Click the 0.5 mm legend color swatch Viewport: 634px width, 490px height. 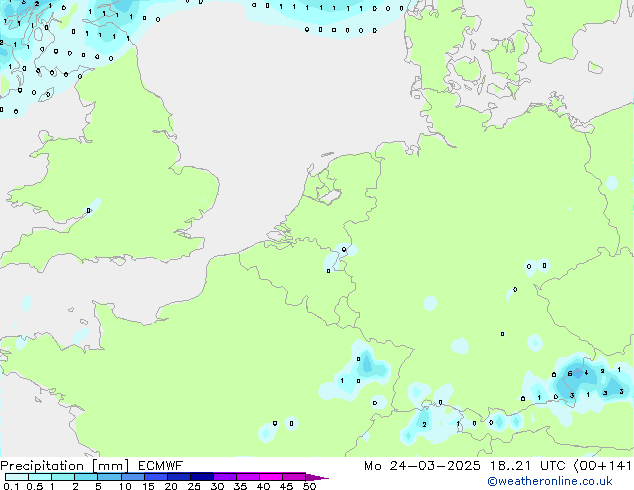pyautogui.click(x=40, y=477)
